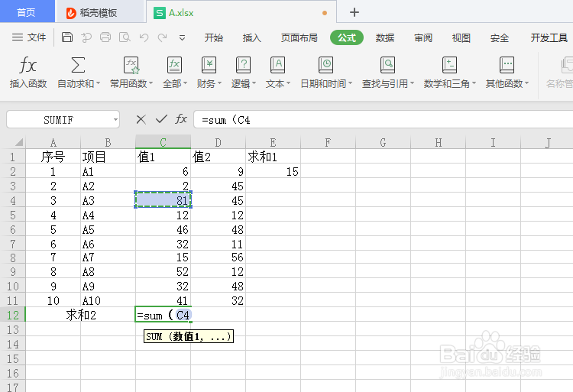Click cell C4 containing 81
The height and width of the screenshot is (392, 573).
(x=163, y=200)
